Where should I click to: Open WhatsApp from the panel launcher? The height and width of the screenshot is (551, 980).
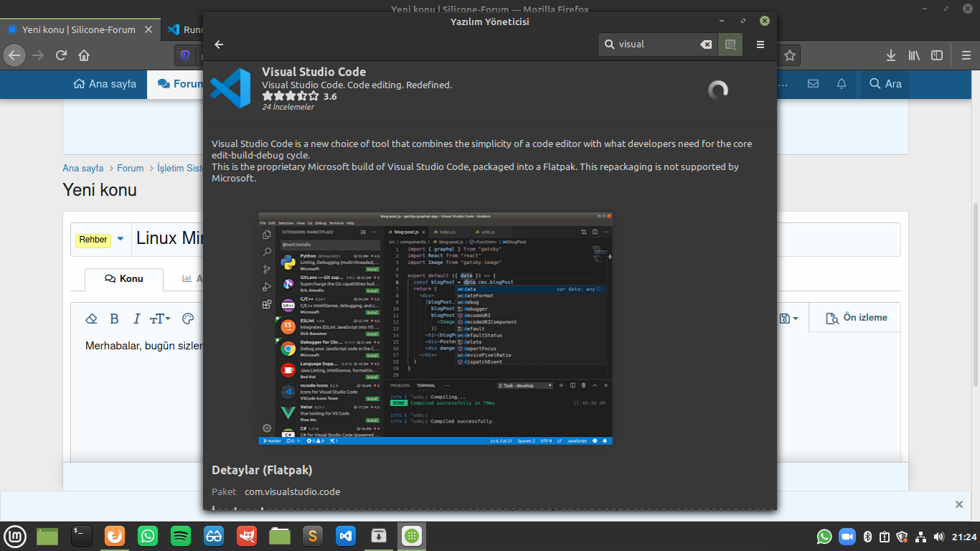[x=148, y=536]
